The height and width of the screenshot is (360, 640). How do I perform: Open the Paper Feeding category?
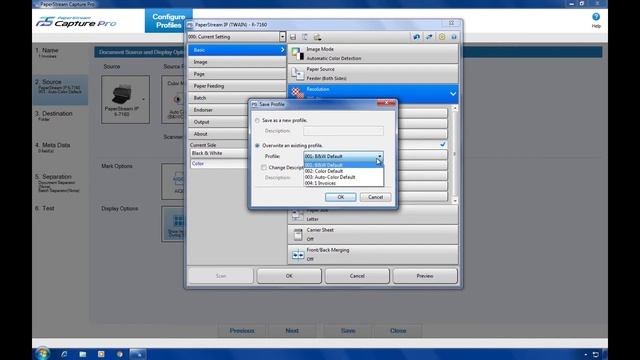tap(237, 86)
